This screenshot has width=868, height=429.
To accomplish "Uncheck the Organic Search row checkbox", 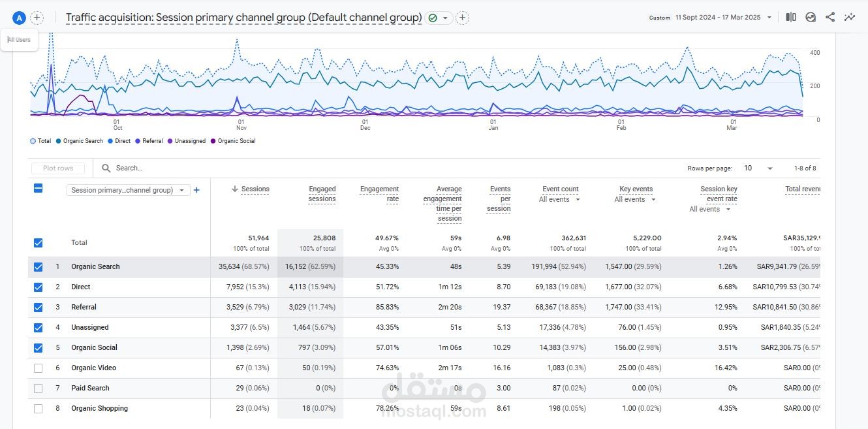I will pos(38,267).
